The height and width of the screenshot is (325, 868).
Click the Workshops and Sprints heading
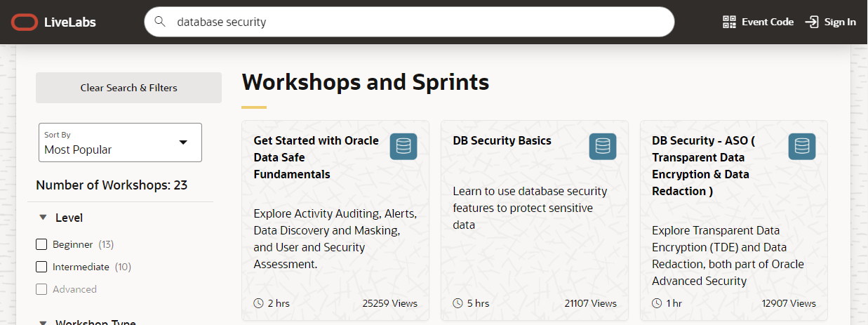[366, 82]
